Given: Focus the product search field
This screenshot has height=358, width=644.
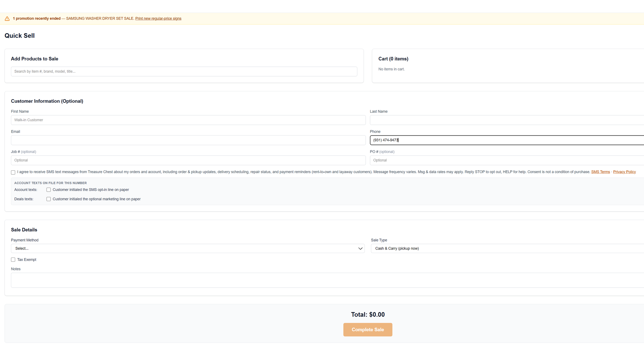Looking at the screenshot, I should pos(184,71).
